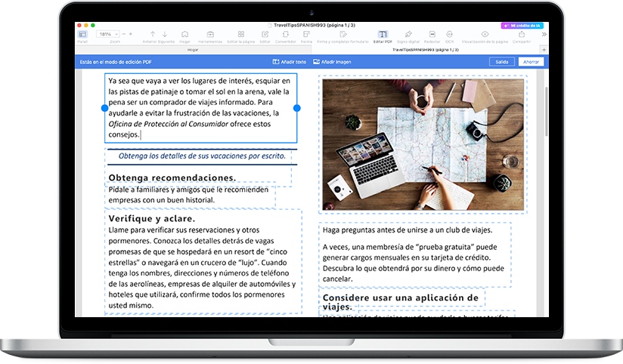Image resolution: width=623 pixels, height=364 pixels.
Task: Select the Forma tool icon
Action: coord(306,35)
